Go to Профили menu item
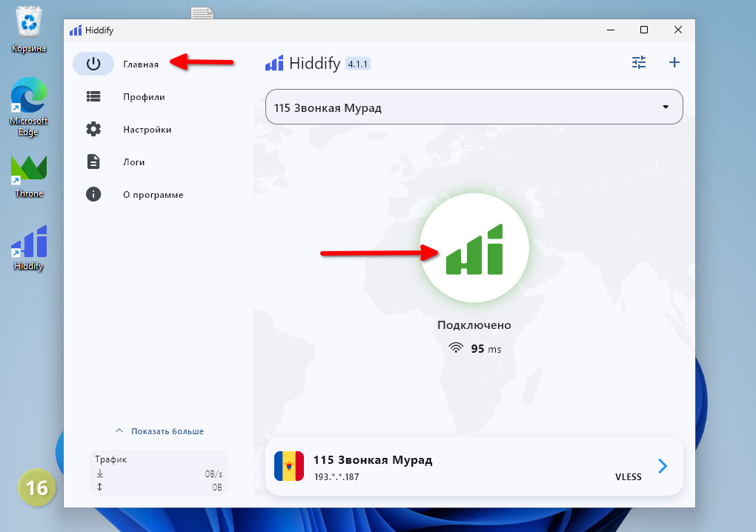 click(x=144, y=97)
